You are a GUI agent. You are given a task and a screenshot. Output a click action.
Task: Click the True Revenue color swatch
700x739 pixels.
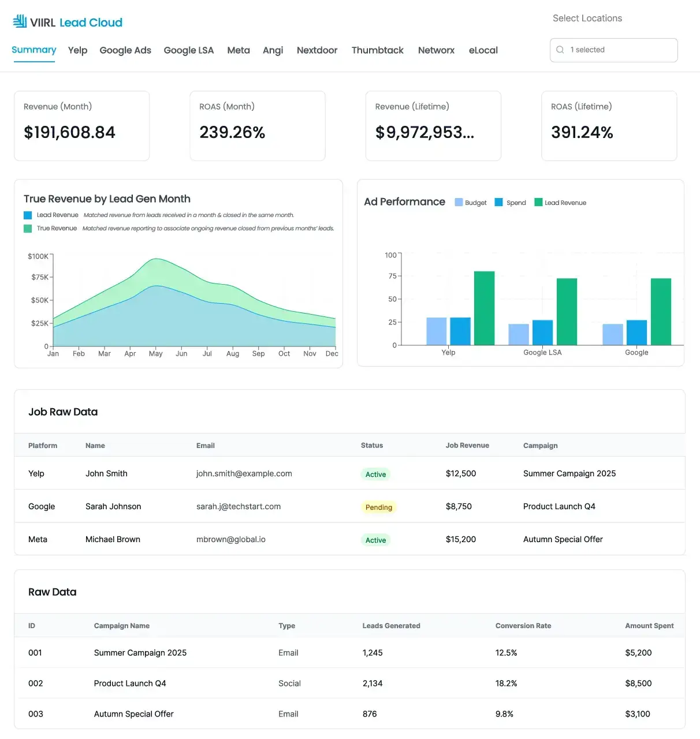(27, 228)
